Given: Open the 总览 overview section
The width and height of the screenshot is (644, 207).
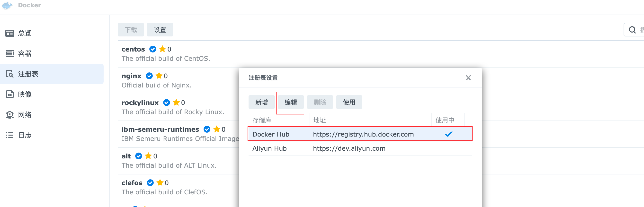Looking at the screenshot, I should pyautogui.click(x=52, y=33).
